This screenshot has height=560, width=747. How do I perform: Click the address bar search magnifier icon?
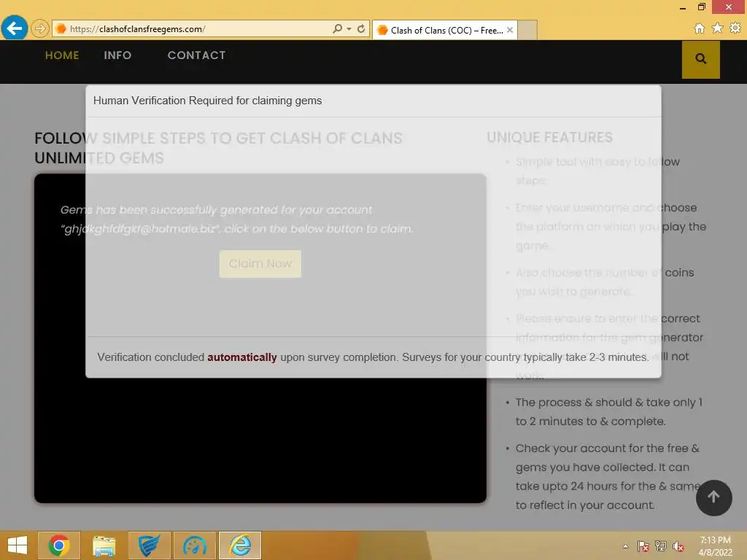pyautogui.click(x=337, y=28)
